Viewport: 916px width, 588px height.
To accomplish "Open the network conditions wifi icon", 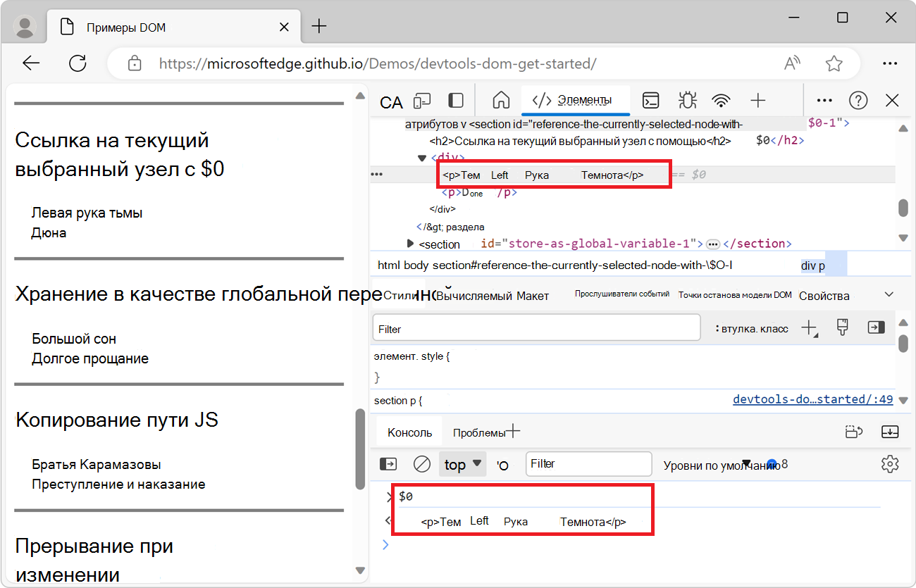I will click(721, 101).
